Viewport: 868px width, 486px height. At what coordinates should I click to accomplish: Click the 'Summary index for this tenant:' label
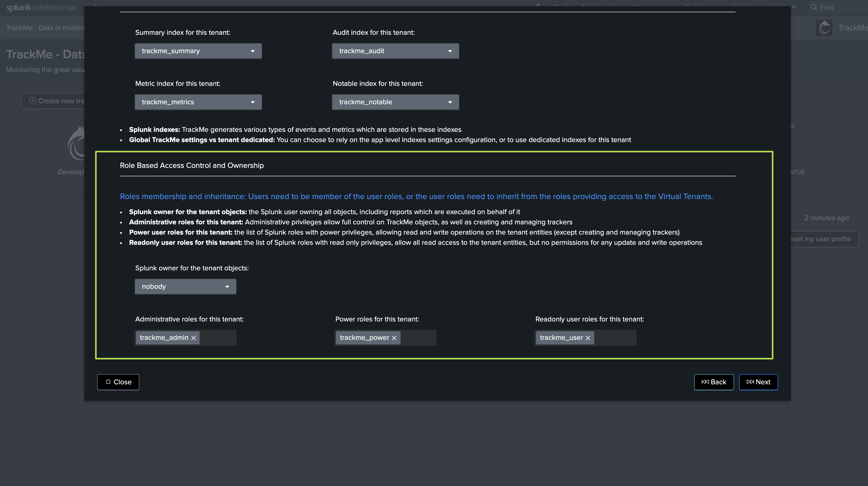click(183, 32)
